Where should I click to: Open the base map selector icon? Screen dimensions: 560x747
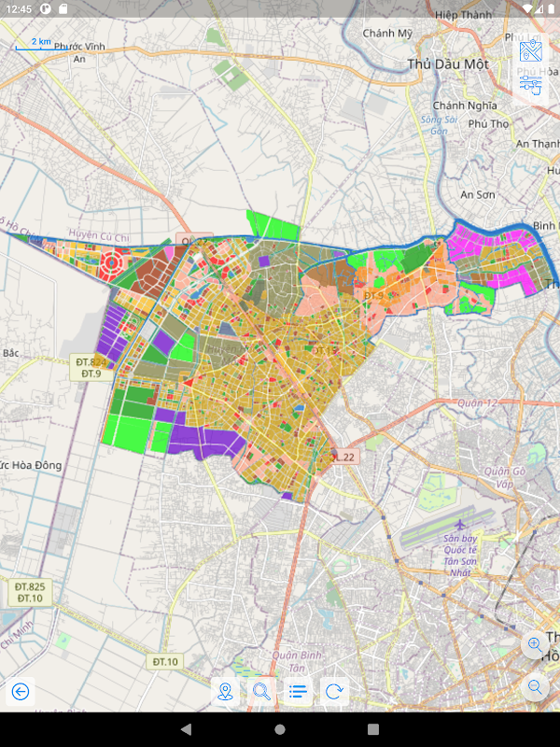click(530, 51)
